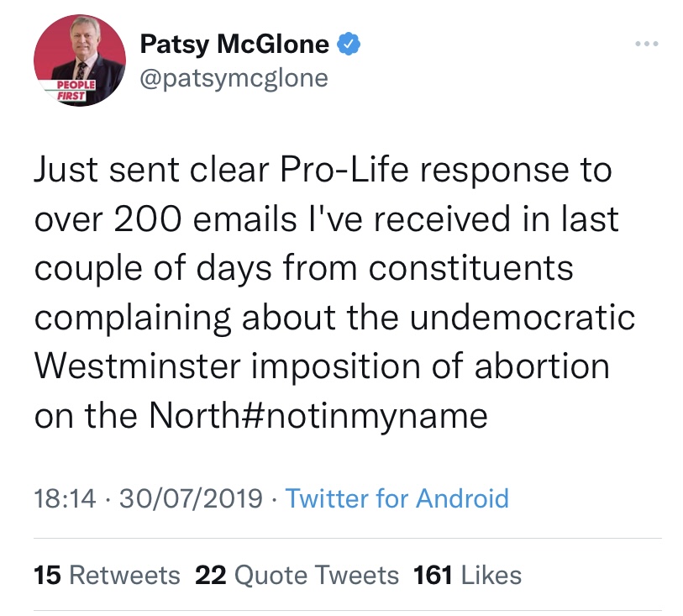The height and width of the screenshot is (616, 683).
Task: Click the word Westminster in the tweet
Action: coord(138,366)
